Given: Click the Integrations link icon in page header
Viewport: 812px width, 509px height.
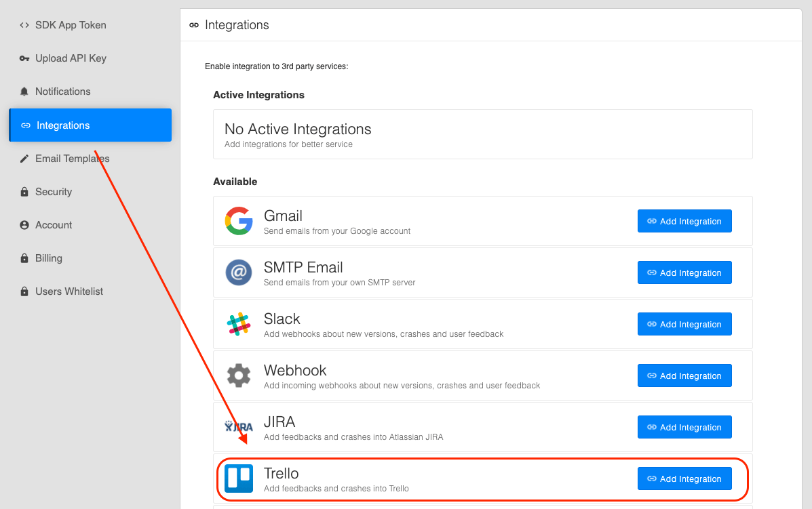Looking at the screenshot, I should 195,24.
